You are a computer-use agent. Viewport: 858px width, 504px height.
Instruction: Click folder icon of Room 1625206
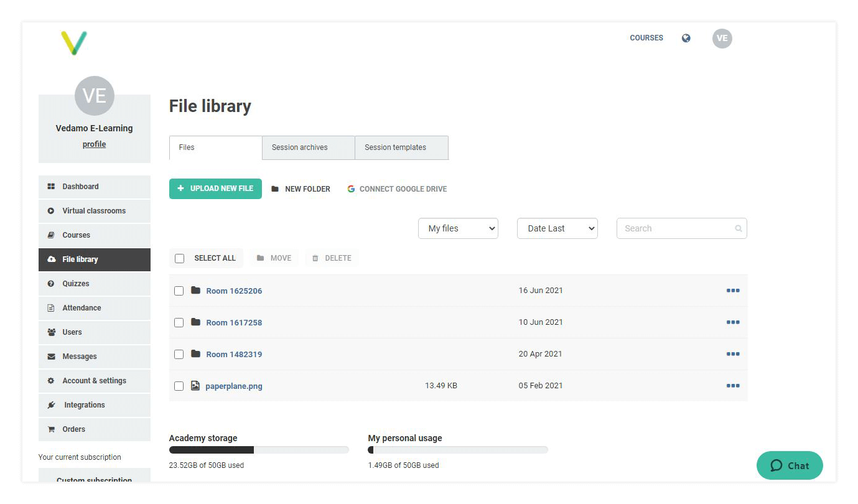point(195,291)
